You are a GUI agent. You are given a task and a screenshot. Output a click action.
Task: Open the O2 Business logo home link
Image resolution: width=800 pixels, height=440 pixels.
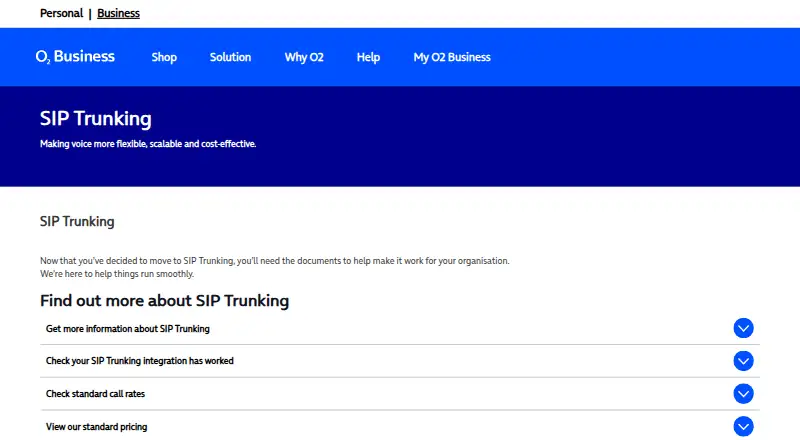(75, 57)
